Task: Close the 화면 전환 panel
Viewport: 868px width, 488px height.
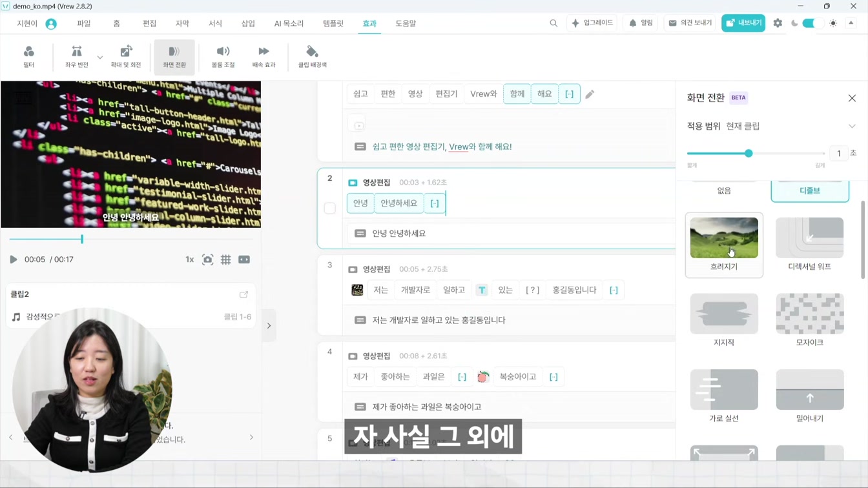Action: coord(852,98)
